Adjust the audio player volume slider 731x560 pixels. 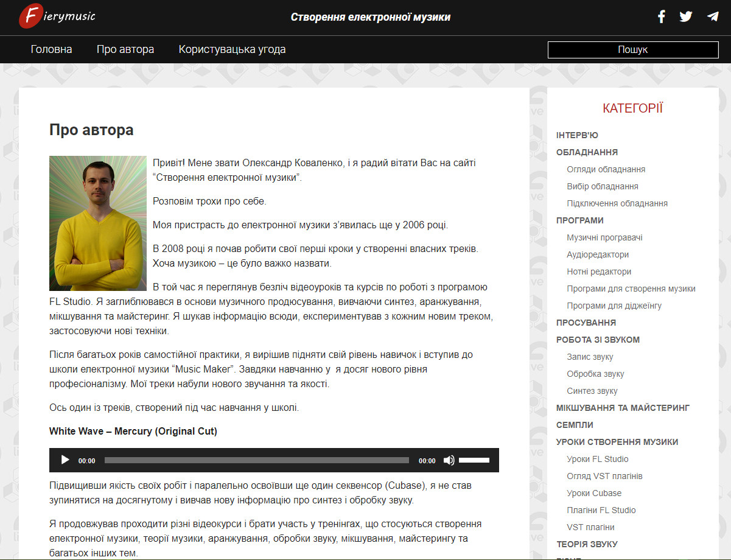[x=474, y=460]
